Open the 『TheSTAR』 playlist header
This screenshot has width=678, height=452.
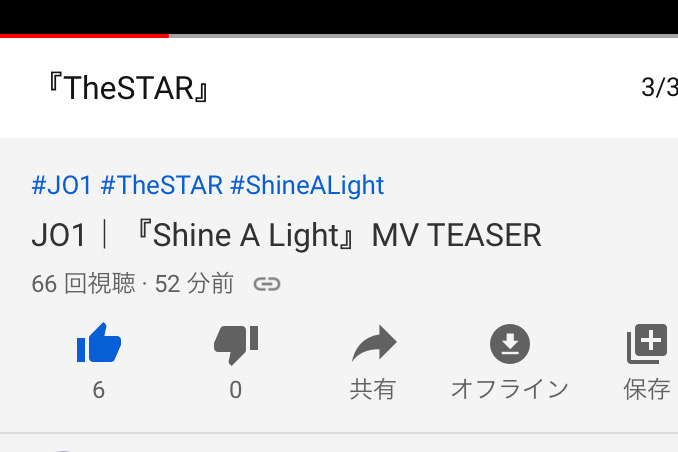coord(128,88)
